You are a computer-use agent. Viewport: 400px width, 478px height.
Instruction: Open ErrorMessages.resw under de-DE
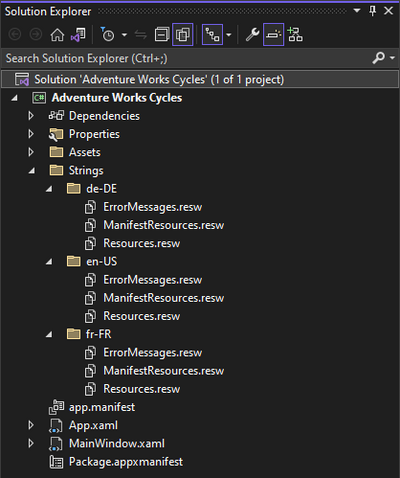152,207
